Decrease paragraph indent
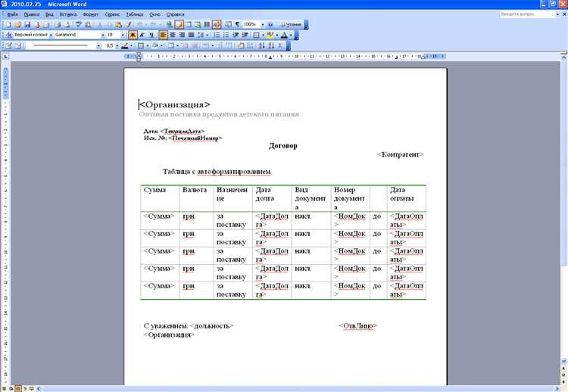Viewport: 568px width, 392px height. pos(236,35)
